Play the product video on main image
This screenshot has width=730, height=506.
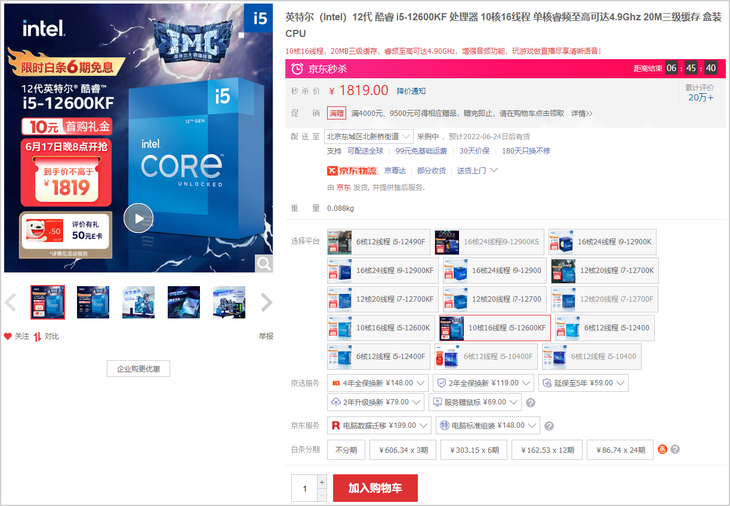(x=138, y=218)
